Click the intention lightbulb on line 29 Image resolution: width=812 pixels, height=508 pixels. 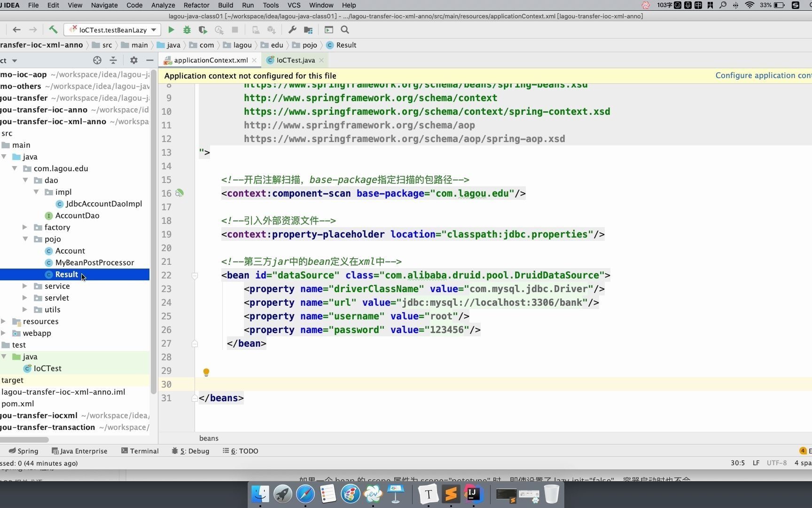tap(206, 372)
